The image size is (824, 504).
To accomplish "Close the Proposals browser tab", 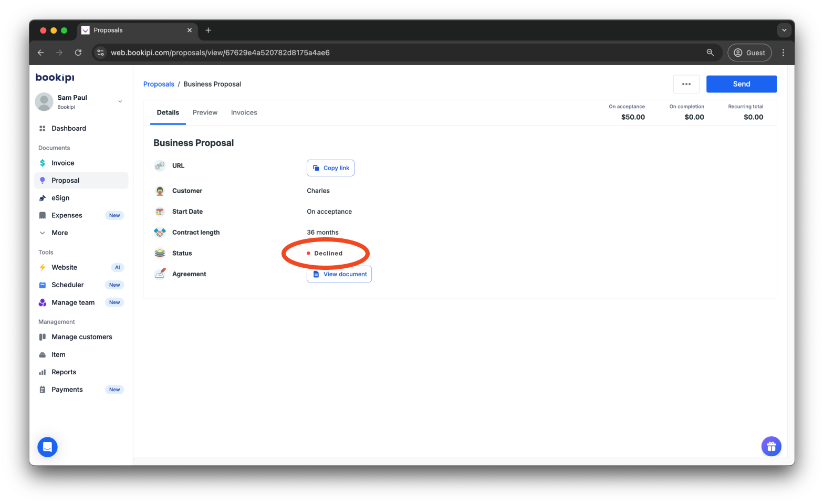I will [x=190, y=30].
